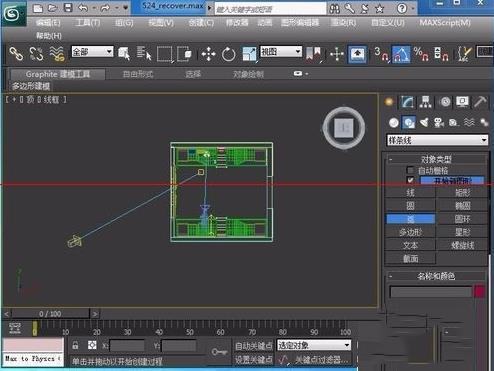Click the 多边形 shape button

(x=410, y=232)
